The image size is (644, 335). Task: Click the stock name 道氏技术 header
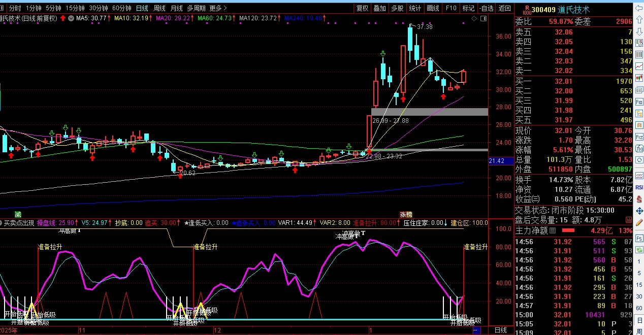(x=574, y=10)
